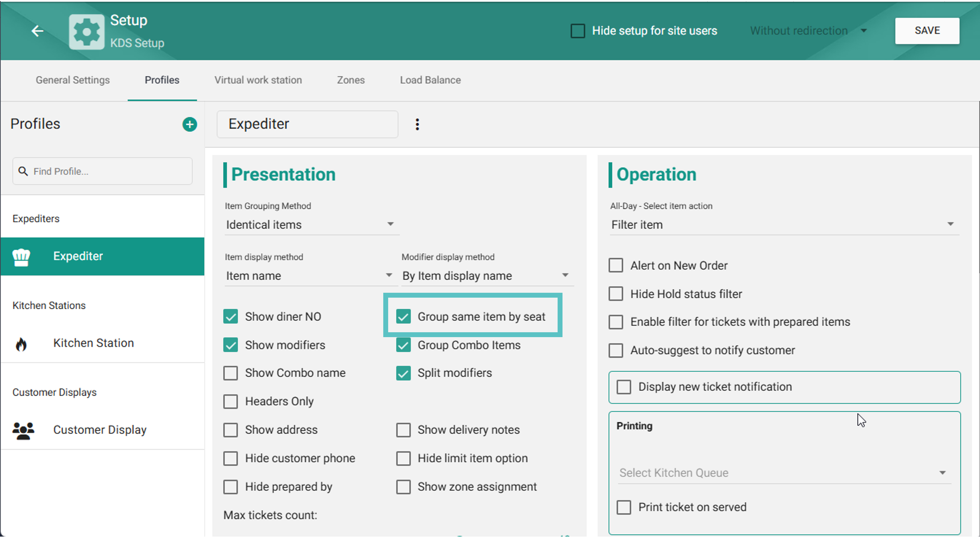Add a new profile with plus icon
980x538 pixels.
189,124
